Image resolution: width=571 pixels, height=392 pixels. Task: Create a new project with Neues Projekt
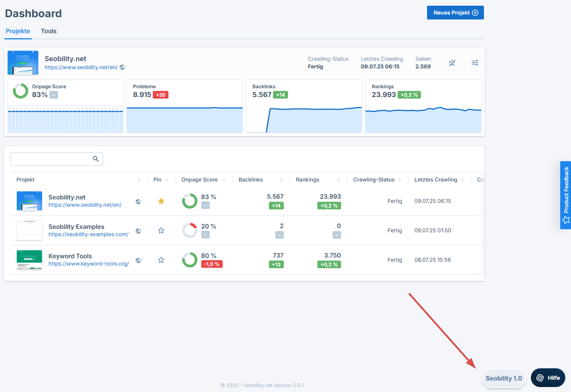[455, 13]
